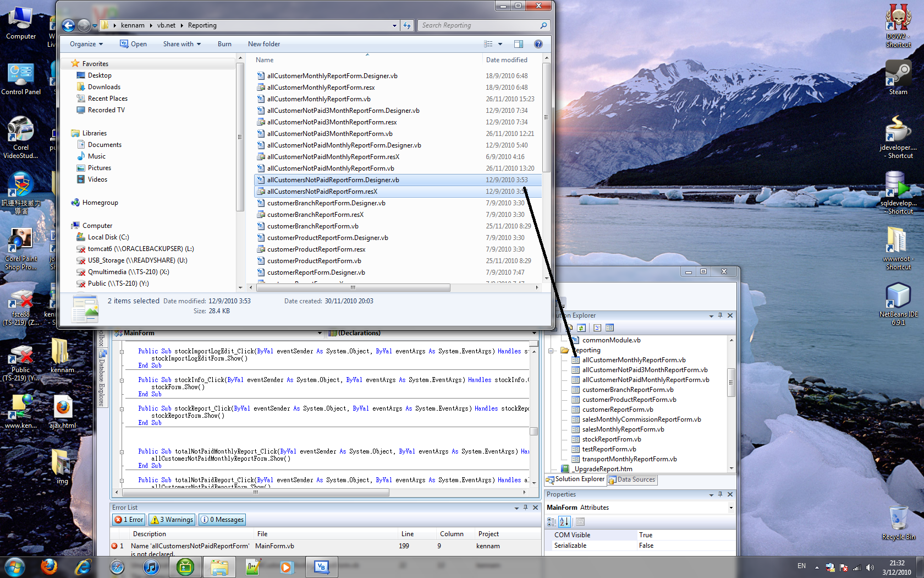Click the Burn button in Explorer toolbar

tap(224, 43)
